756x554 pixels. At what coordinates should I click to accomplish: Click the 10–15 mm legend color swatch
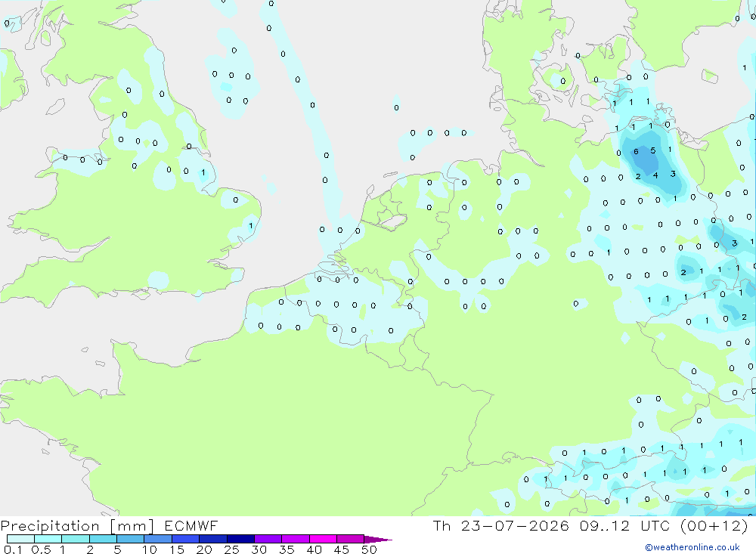158,539
